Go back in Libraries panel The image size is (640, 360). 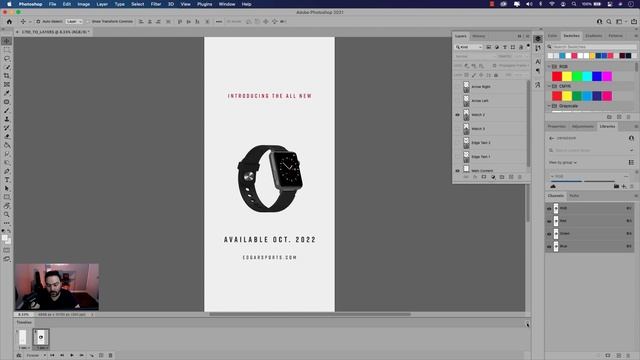pyautogui.click(x=552, y=138)
